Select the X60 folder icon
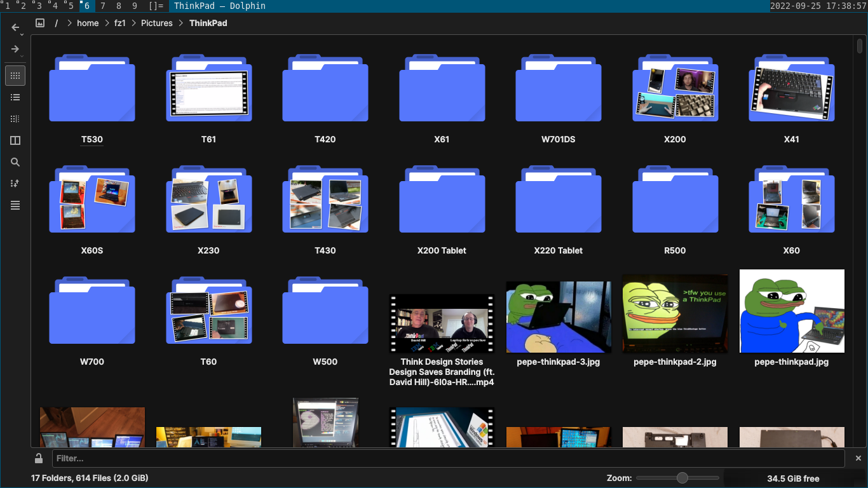The width and height of the screenshot is (868, 488). click(x=792, y=199)
